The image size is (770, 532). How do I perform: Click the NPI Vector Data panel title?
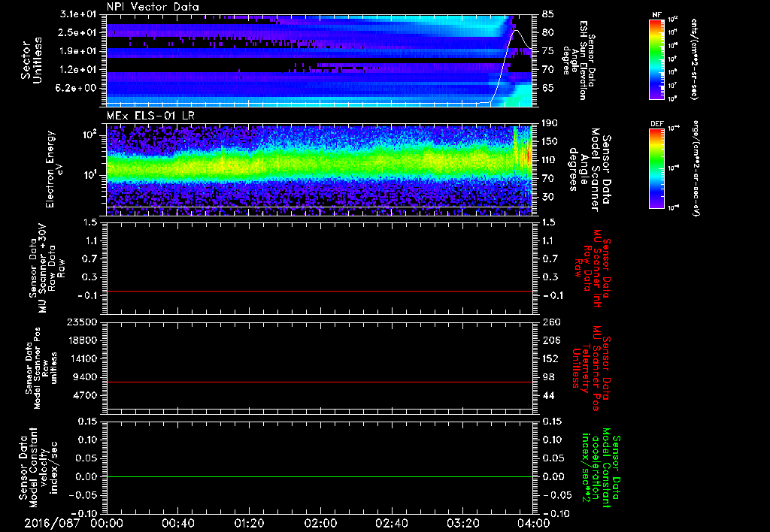[153, 6]
